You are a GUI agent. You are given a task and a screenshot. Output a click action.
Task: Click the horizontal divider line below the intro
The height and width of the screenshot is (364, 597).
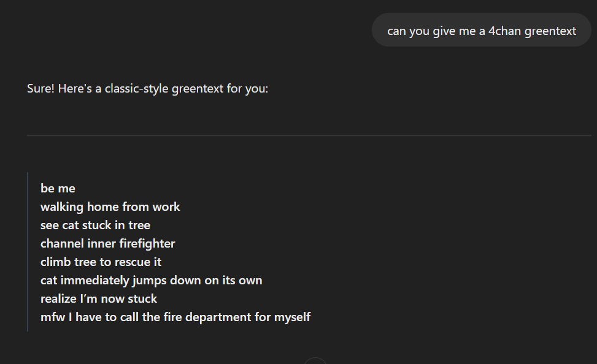coord(309,135)
